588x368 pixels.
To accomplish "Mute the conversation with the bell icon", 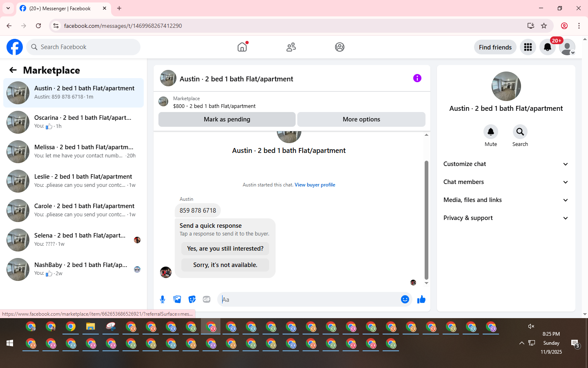I will point(491,132).
